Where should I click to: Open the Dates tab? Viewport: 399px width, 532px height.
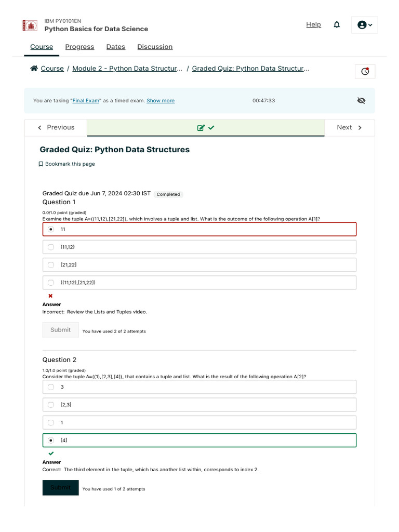(115, 47)
